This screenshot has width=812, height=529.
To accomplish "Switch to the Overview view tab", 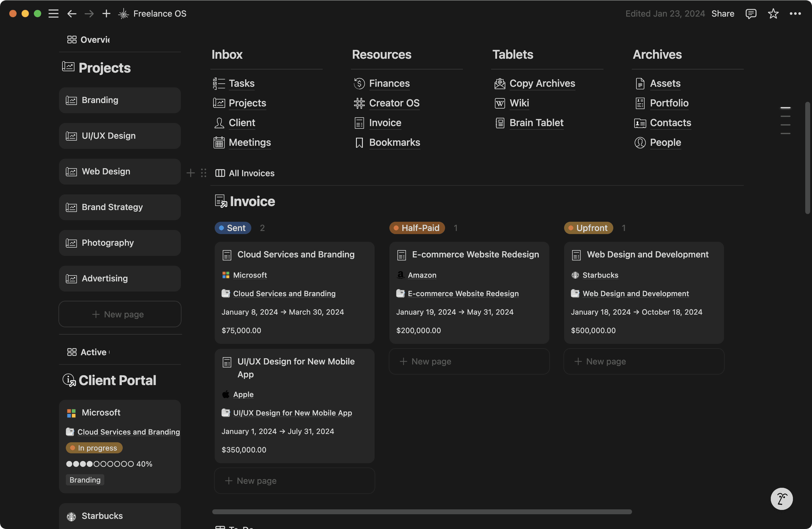I will tap(88, 40).
